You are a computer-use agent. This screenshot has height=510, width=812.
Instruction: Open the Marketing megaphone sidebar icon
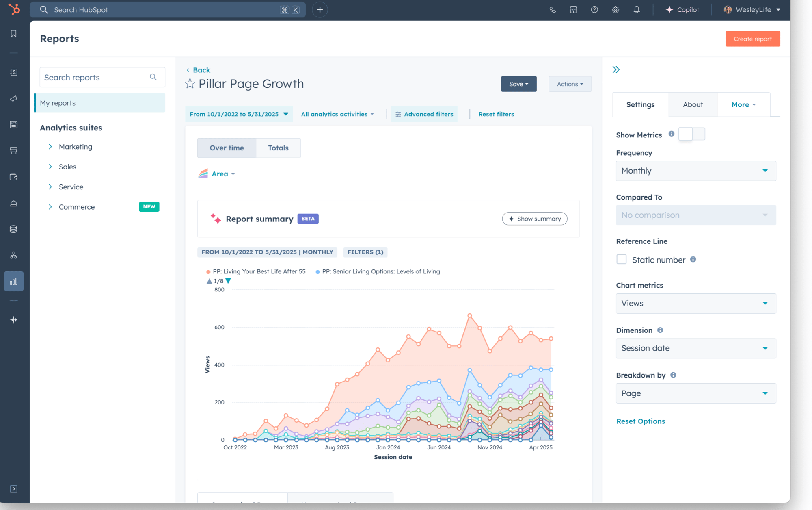coord(14,99)
